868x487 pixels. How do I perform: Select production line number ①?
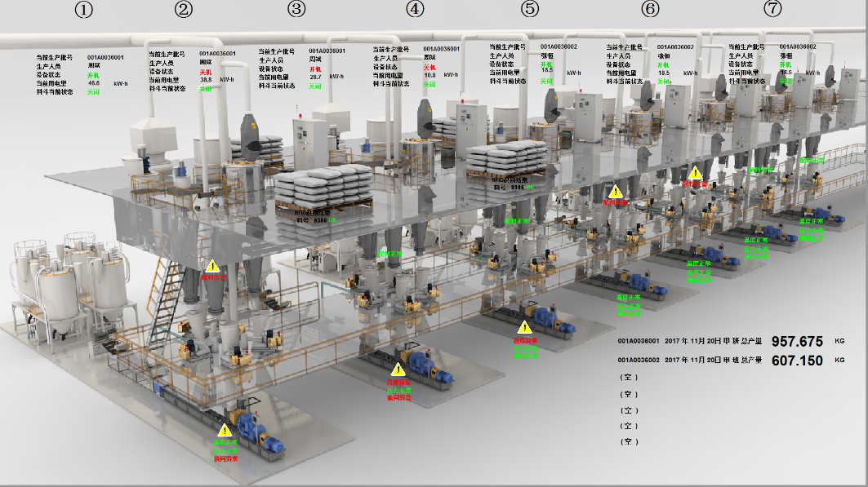point(84,11)
